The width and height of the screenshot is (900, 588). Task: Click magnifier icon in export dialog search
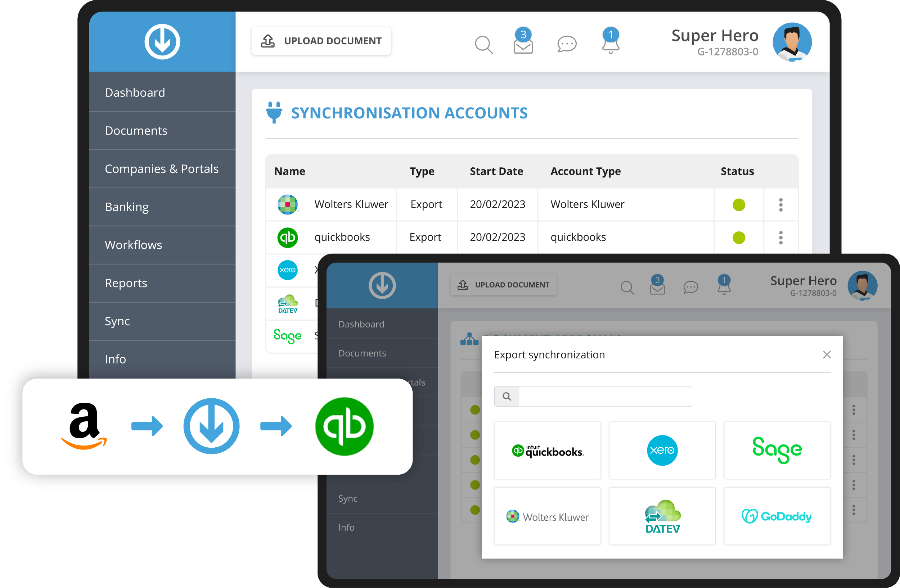pyautogui.click(x=507, y=397)
